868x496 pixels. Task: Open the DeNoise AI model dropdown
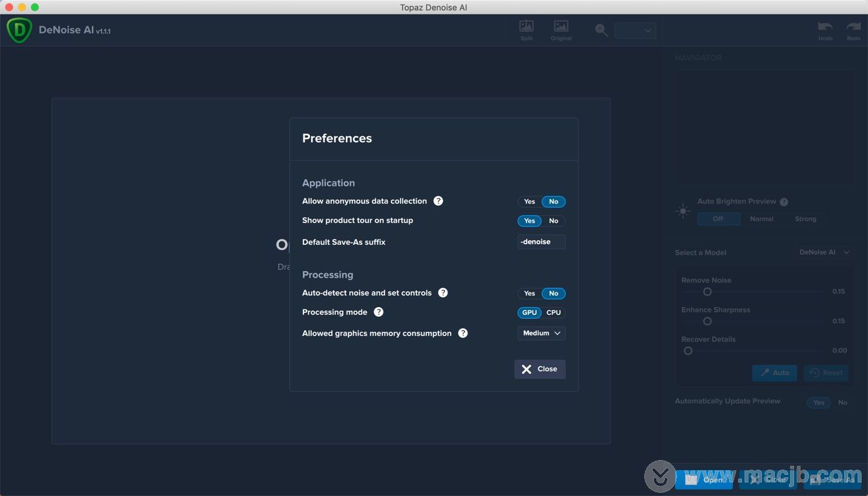(x=825, y=252)
